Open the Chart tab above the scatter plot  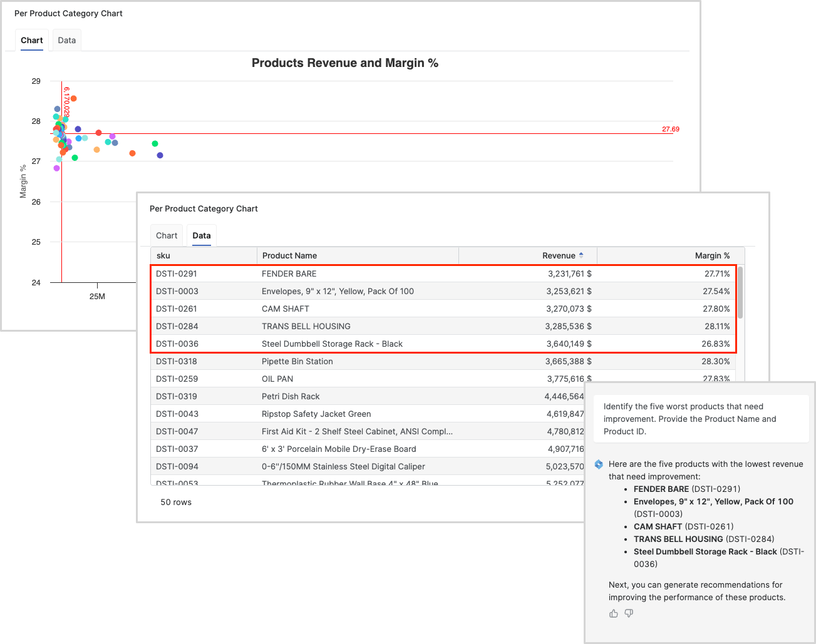(x=32, y=40)
